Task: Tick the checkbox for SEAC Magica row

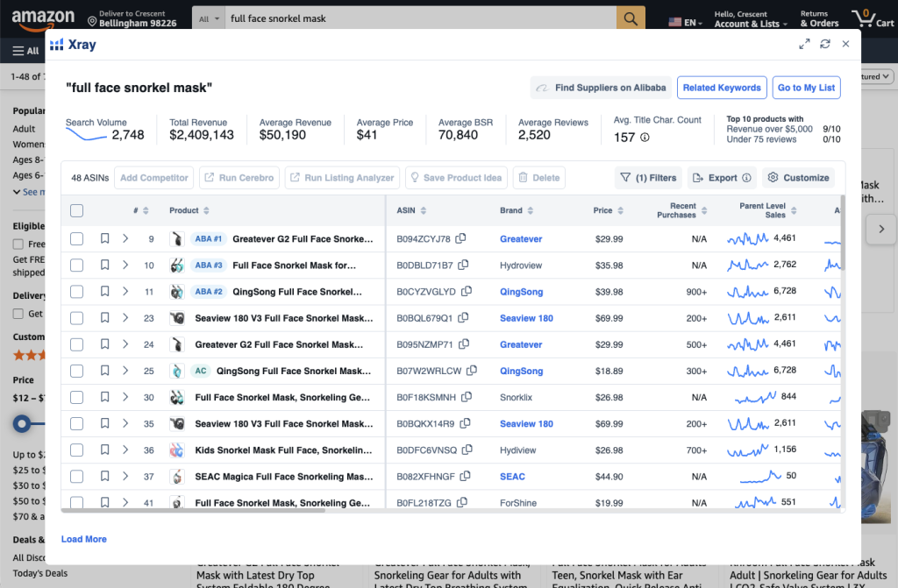Action: [76, 477]
